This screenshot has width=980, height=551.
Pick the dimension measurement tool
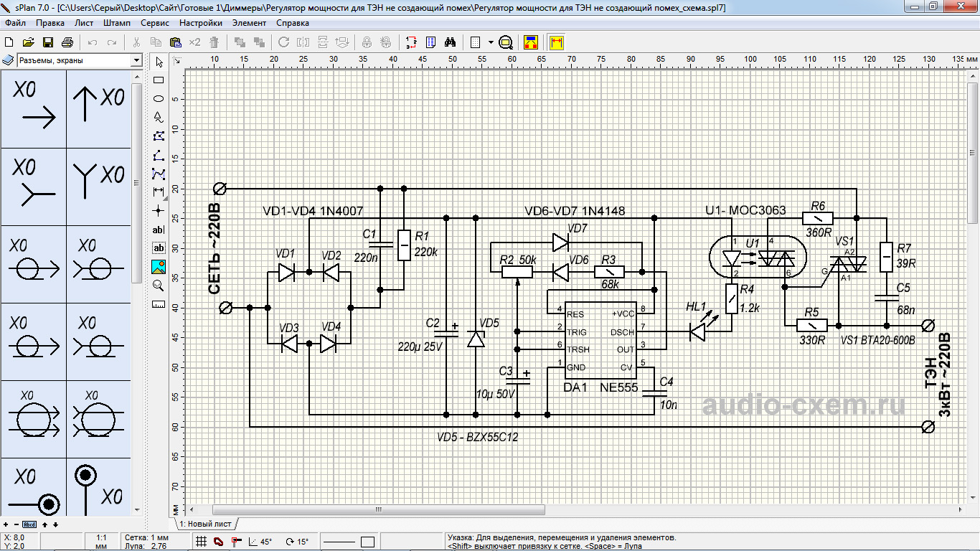tap(159, 192)
